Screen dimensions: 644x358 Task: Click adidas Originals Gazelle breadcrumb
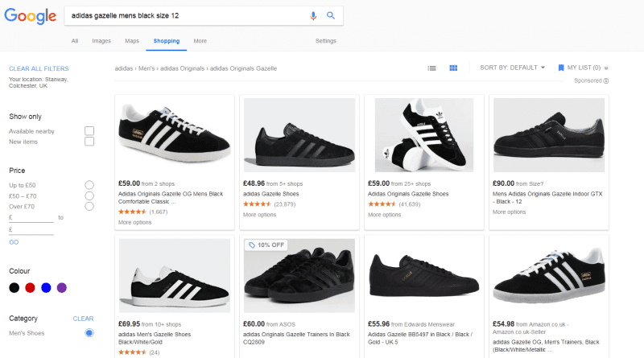coord(244,68)
